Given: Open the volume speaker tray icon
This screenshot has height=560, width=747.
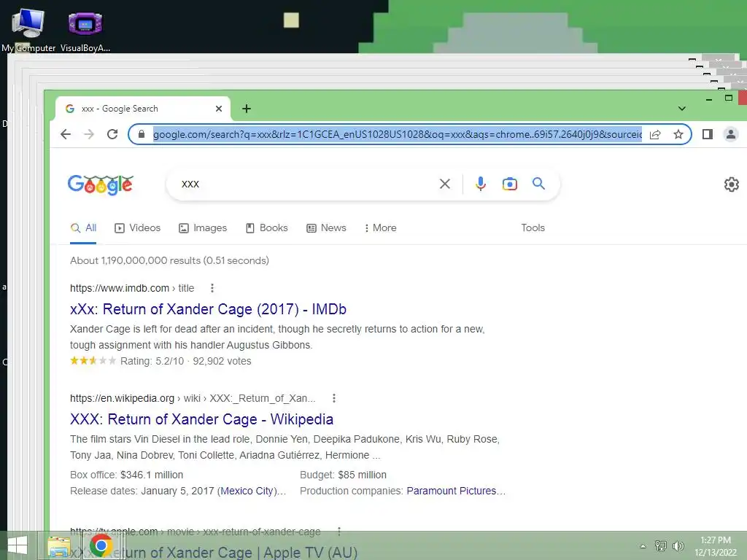Looking at the screenshot, I should pos(678,545).
